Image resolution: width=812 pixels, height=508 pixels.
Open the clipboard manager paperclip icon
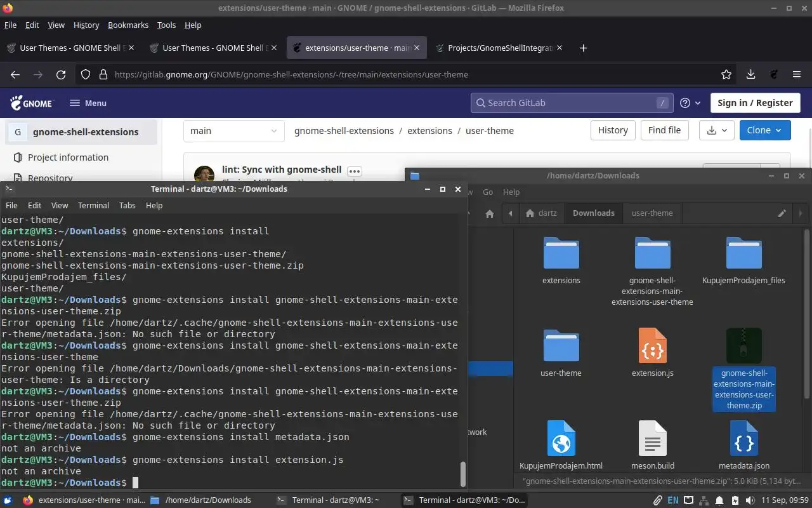point(658,500)
